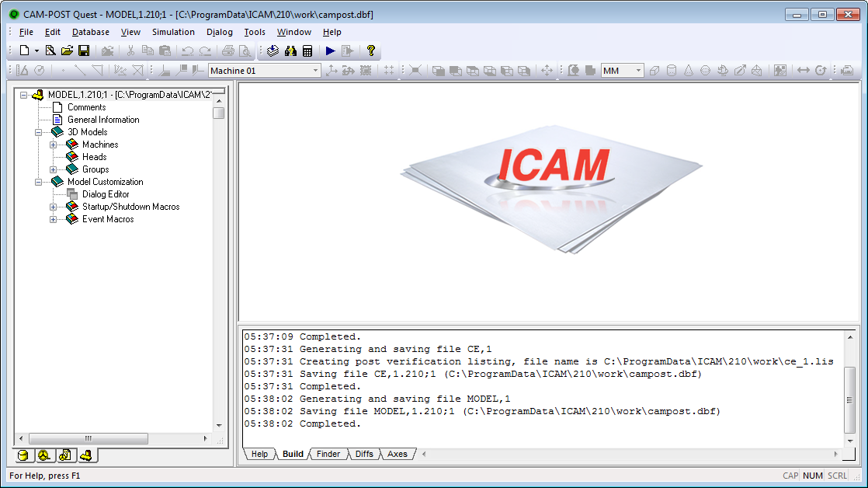
Task: Open the Simulation menu
Action: (173, 32)
